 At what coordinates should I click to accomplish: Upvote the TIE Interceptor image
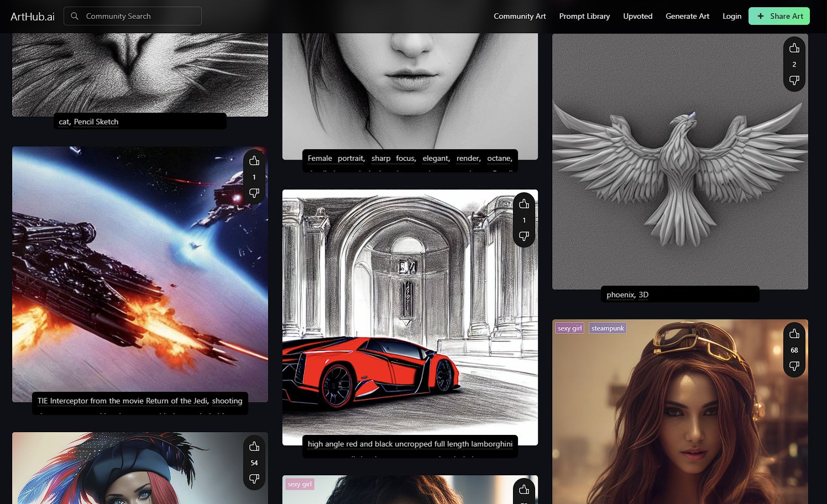click(254, 161)
